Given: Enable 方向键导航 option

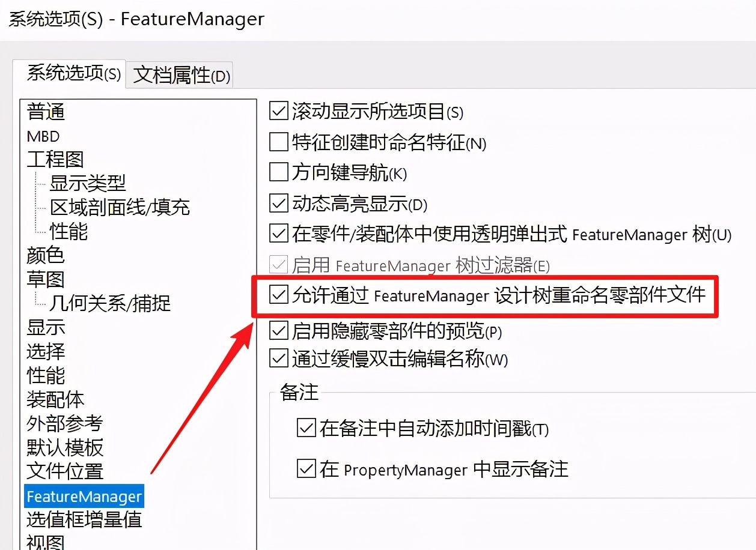Looking at the screenshot, I should 278,173.
